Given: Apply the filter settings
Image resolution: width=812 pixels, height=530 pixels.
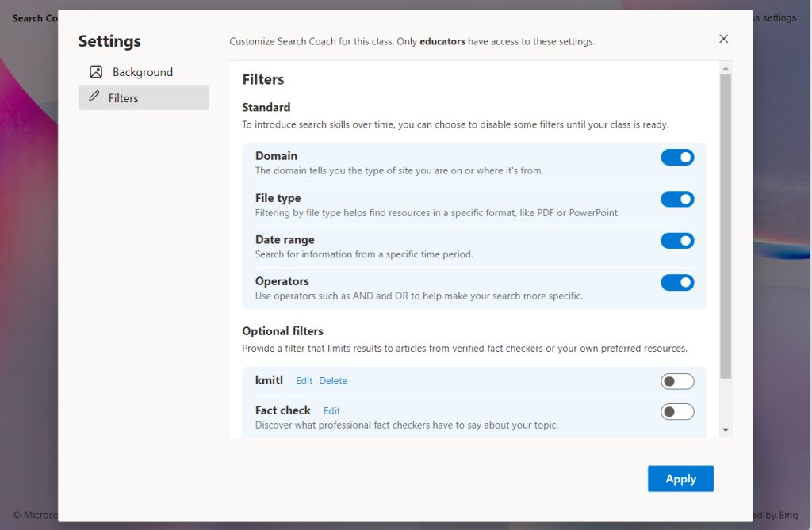Looking at the screenshot, I should point(680,479).
